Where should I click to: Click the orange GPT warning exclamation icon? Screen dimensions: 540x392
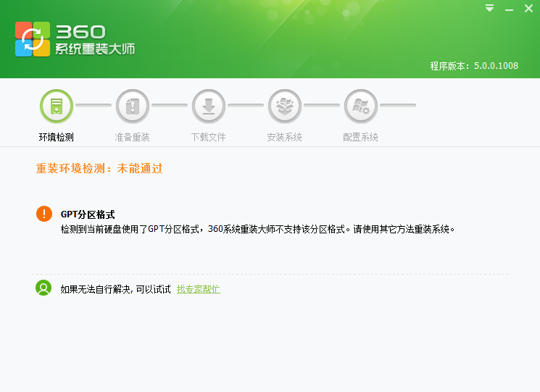pos(44,214)
